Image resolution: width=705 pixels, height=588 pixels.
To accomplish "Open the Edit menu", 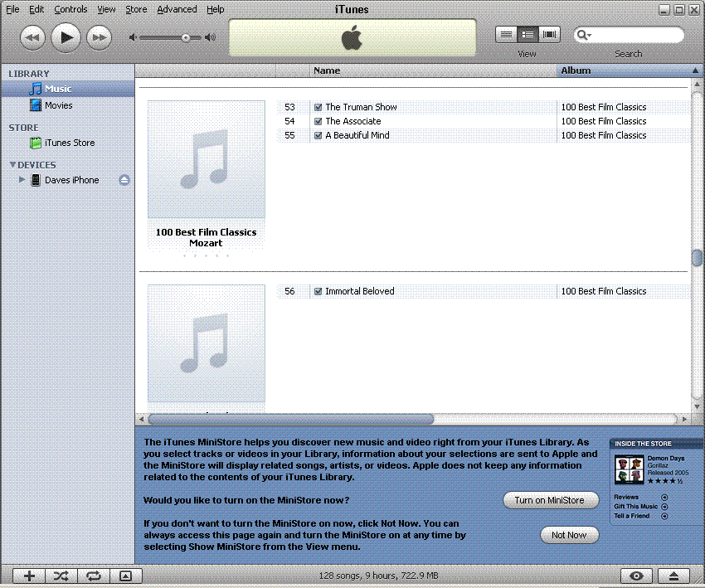I will tap(36, 9).
